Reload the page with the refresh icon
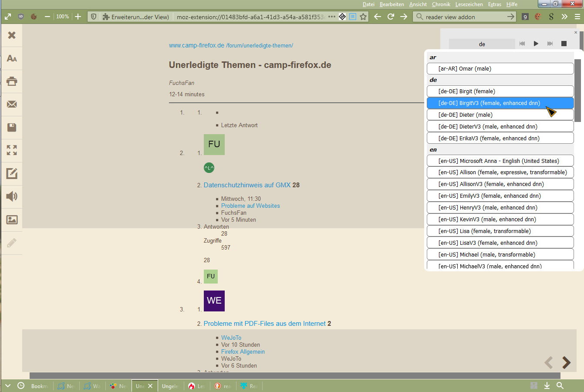Screen dimensions: 584x392 [x=391, y=17]
